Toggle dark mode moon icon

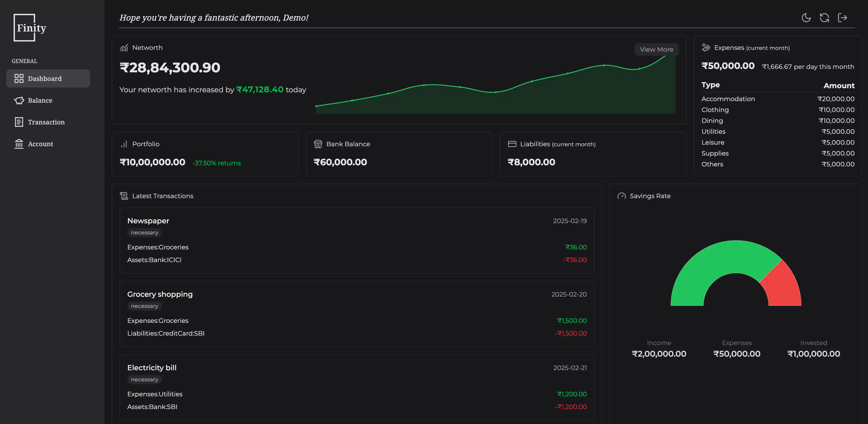(x=806, y=17)
